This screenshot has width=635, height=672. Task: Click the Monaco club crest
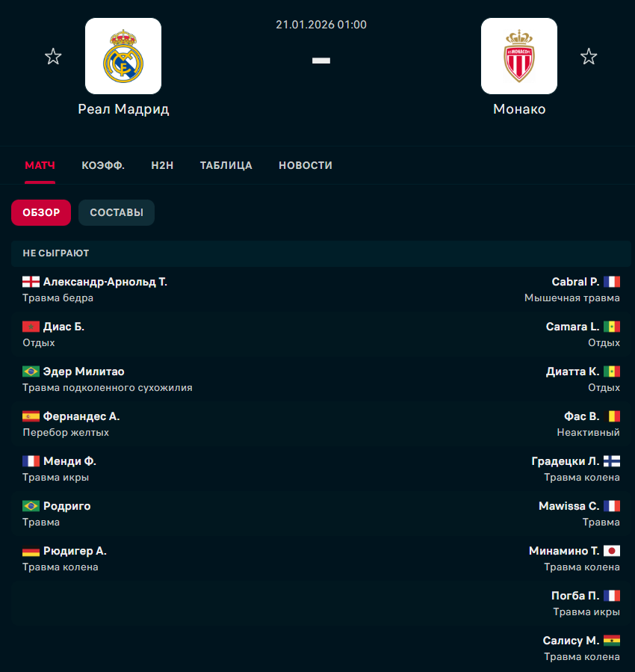click(519, 56)
